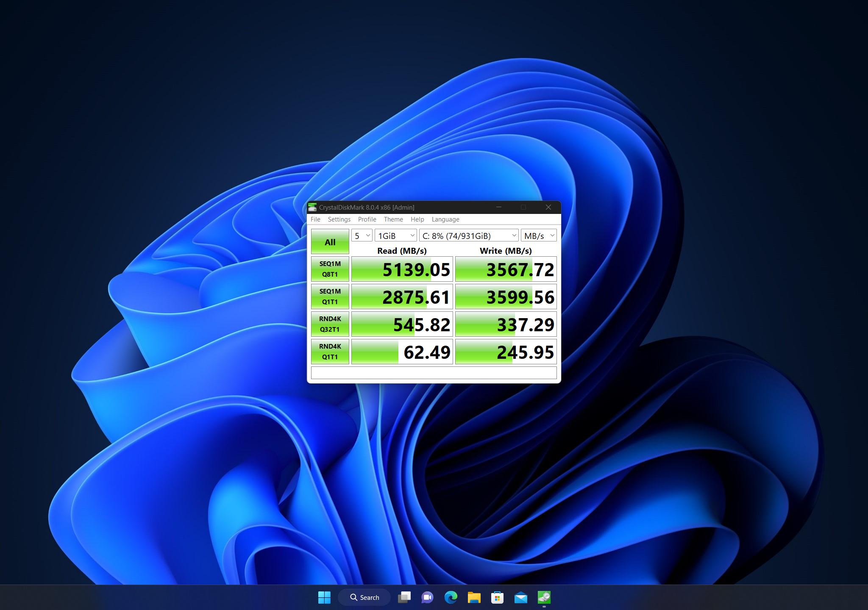The height and width of the screenshot is (610, 868).
Task: Open the Theme menu
Action: [x=393, y=219]
